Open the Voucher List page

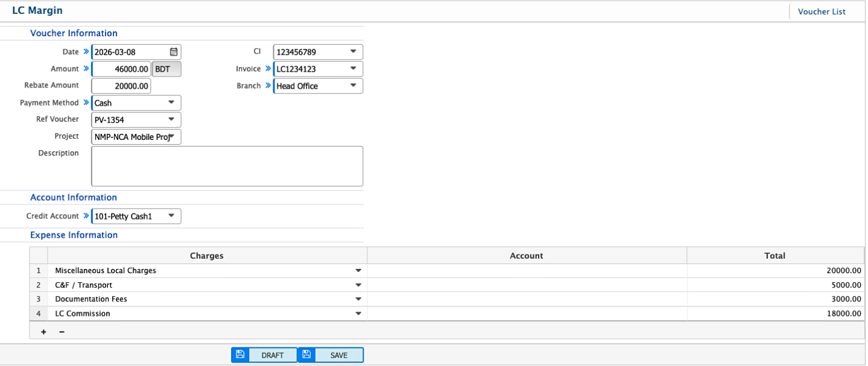(x=822, y=11)
